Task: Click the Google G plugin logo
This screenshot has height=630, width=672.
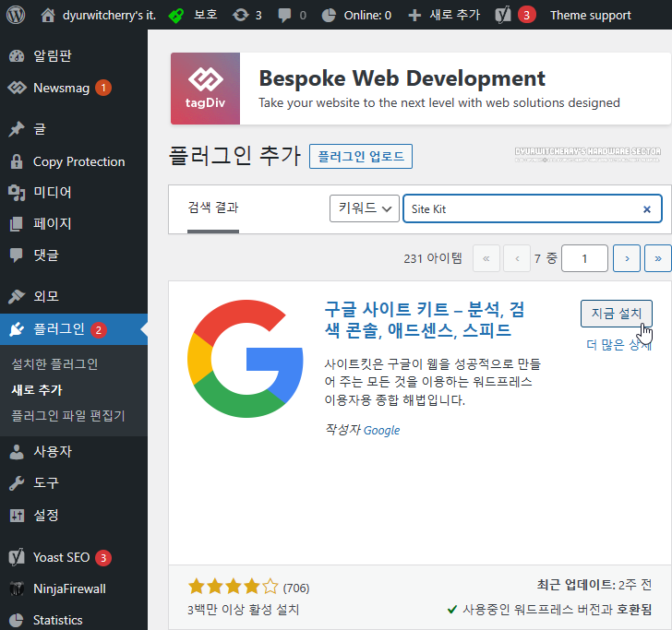Action: pyautogui.click(x=246, y=359)
